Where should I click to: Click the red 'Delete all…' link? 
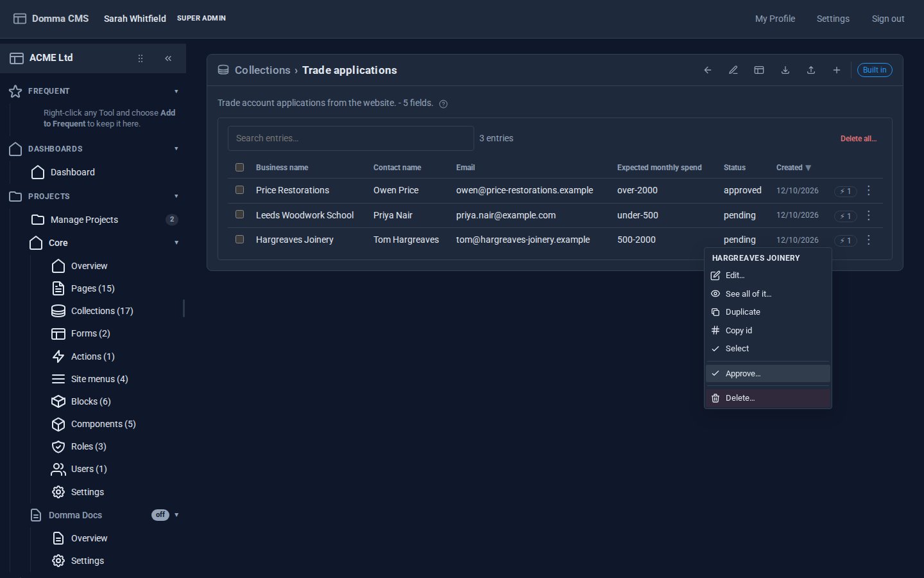(x=859, y=139)
